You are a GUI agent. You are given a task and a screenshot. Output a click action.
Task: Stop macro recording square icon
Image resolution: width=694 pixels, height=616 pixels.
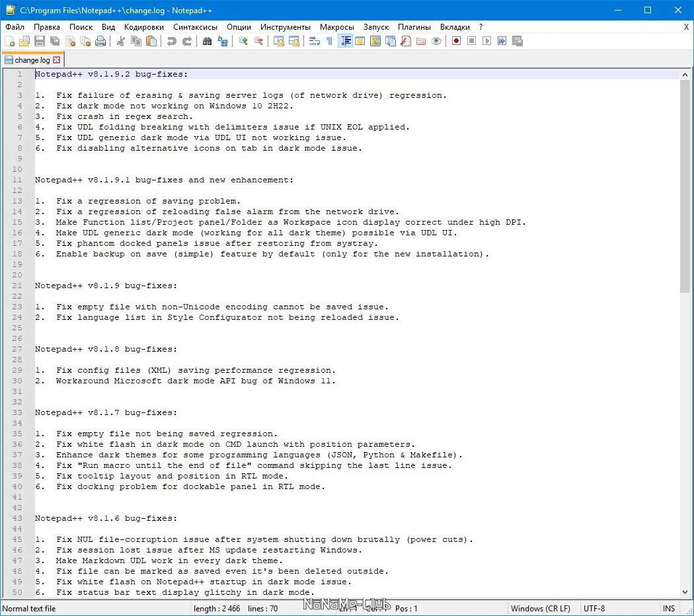click(472, 41)
